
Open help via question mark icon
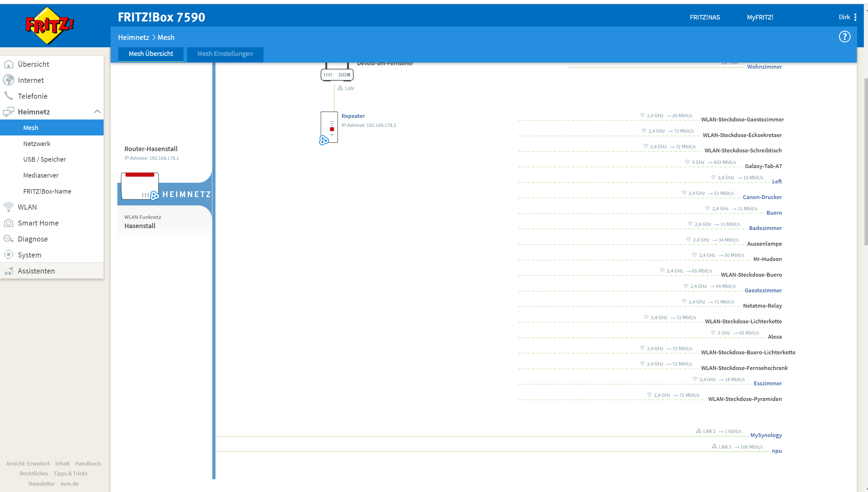click(844, 37)
